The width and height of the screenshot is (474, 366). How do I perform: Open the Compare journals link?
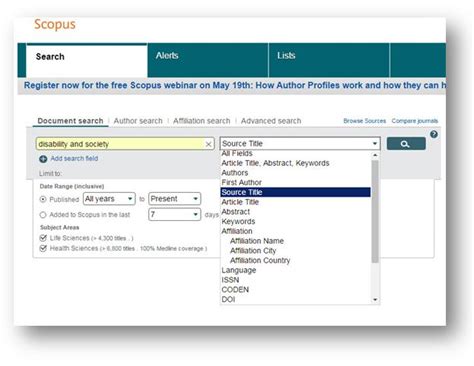tap(415, 121)
